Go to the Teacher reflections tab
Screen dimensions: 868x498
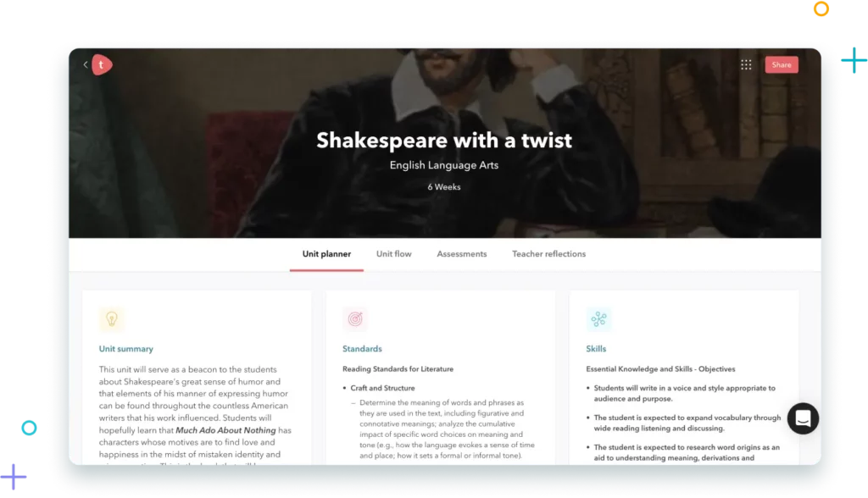[548, 254]
